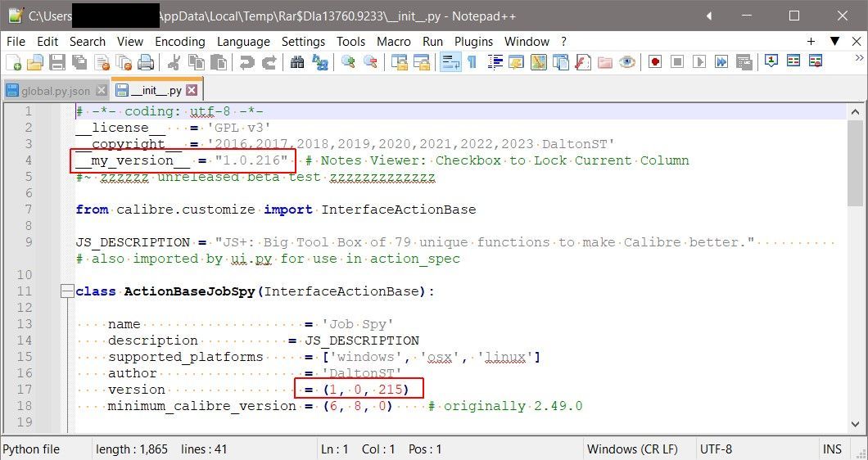Open the Replace dialog icon

click(x=319, y=62)
